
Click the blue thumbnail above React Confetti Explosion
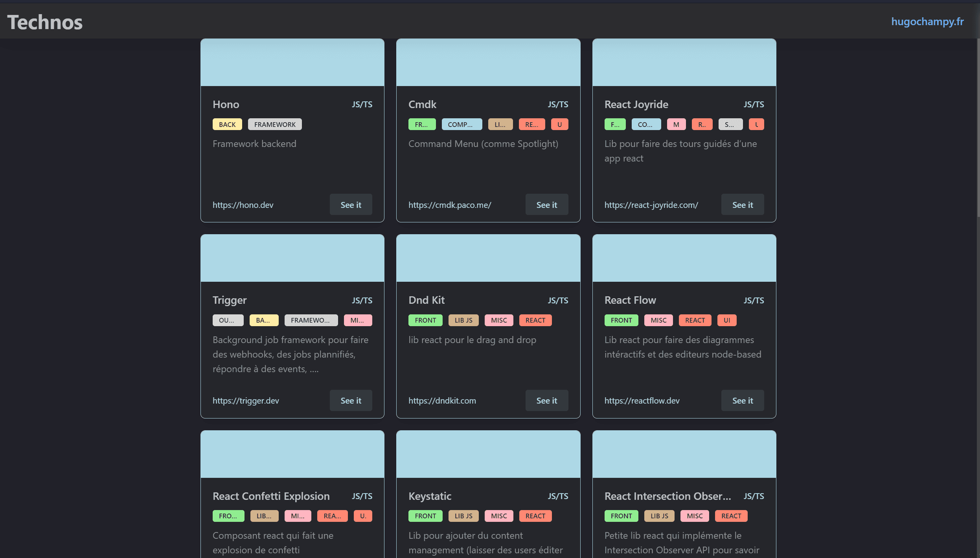coord(292,454)
